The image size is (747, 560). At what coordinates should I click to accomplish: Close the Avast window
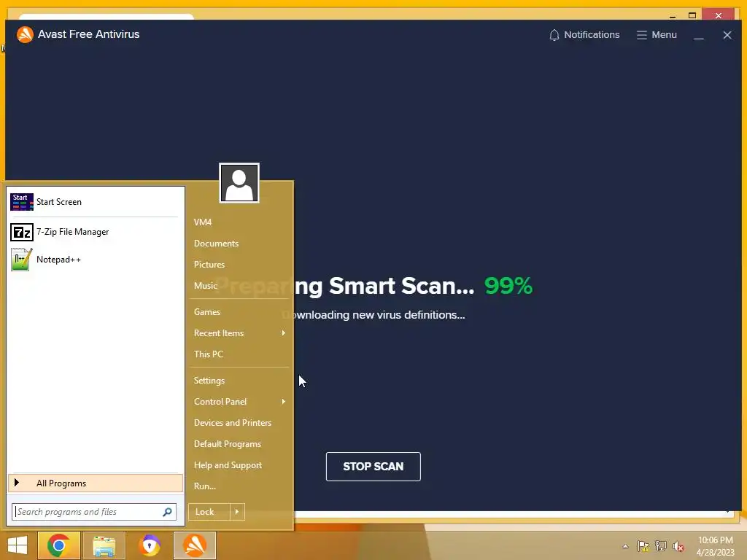(727, 35)
